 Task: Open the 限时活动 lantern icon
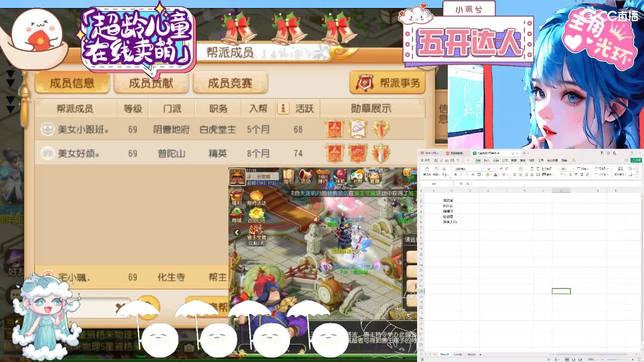[257, 197]
